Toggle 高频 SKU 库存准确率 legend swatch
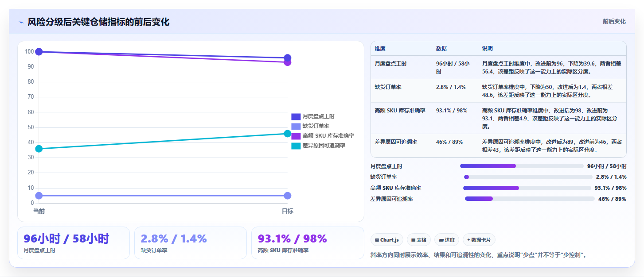Viewport: 644px width, 277px height. coord(296,136)
